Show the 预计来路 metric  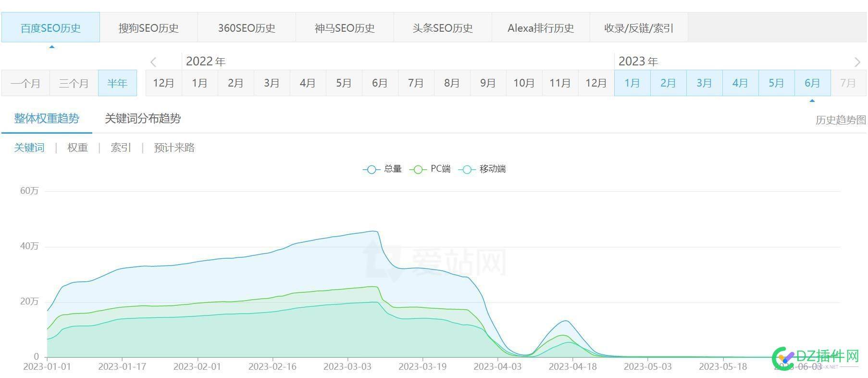point(174,148)
